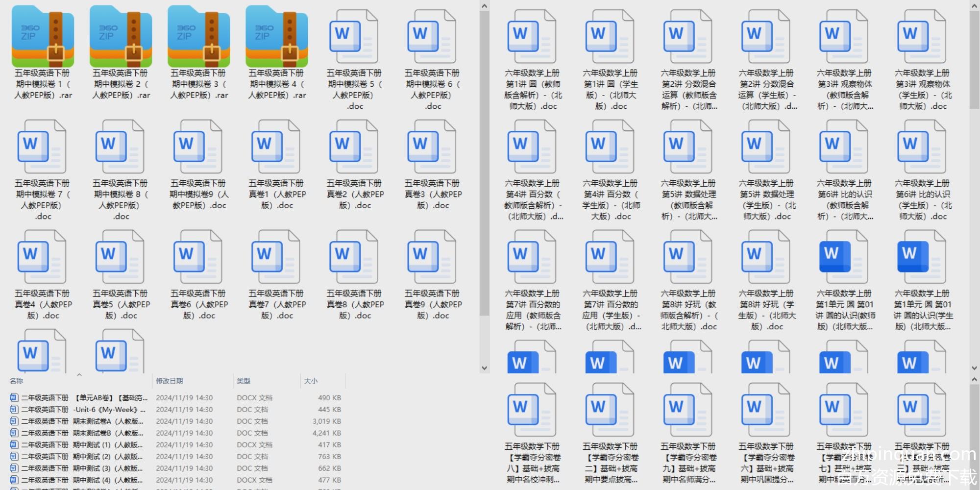Viewport: 980px width, 490px height.
Task: Select the 五年级英语下册 真卷1 document icon
Action: [x=276, y=147]
